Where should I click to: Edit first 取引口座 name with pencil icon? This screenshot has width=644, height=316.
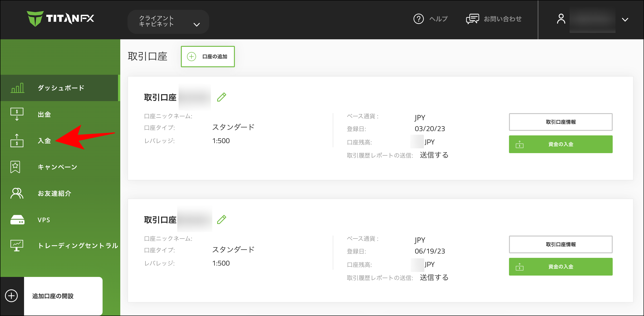coord(221,97)
